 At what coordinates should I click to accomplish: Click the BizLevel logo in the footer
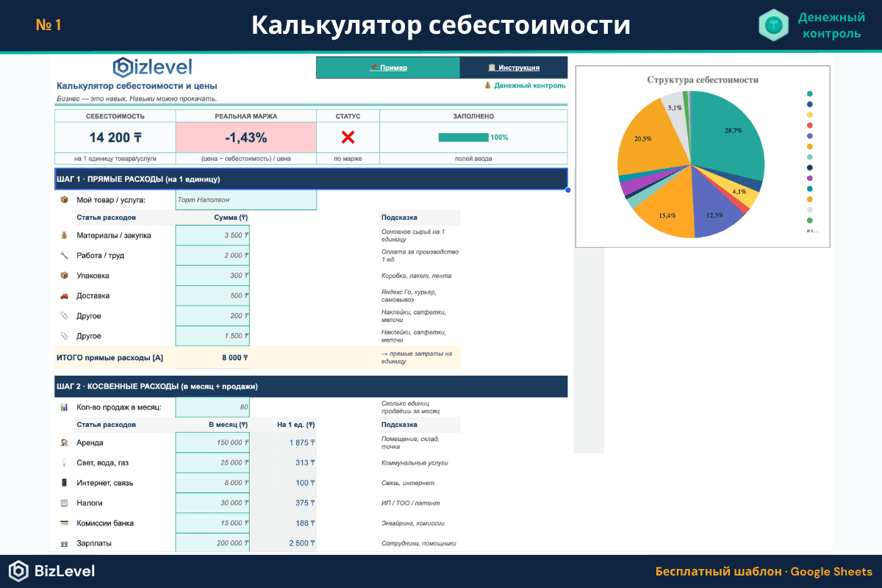pos(51,571)
